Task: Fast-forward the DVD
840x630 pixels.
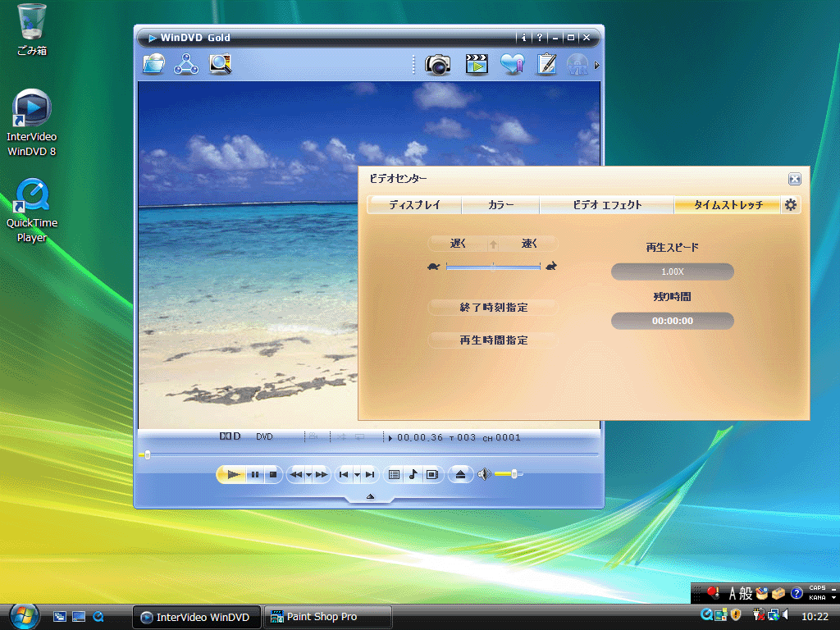Action: click(x=322, y=474)
